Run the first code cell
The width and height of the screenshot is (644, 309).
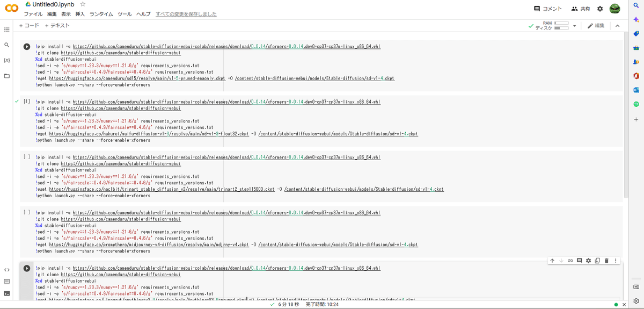click(27, 47)
